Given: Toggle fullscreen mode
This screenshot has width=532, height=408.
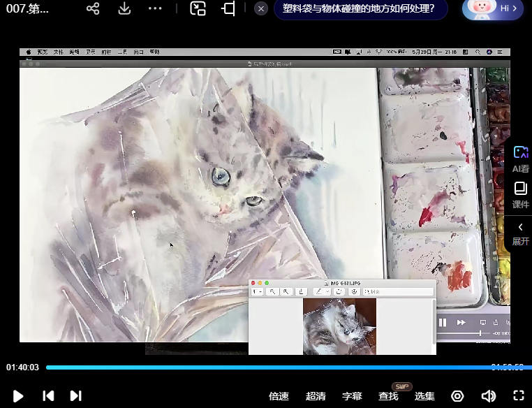Looking at the screenshot, I should tap(518, 395).
